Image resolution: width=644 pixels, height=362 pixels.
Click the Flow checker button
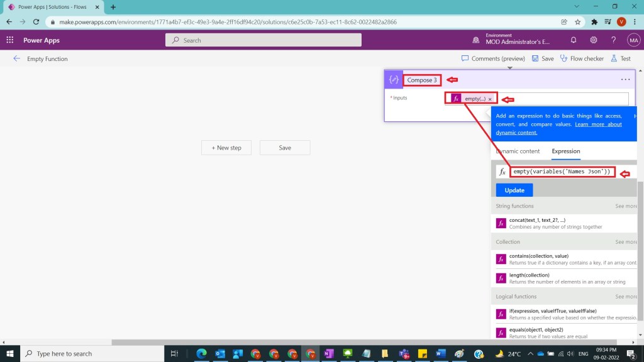[x=582, y=58]
